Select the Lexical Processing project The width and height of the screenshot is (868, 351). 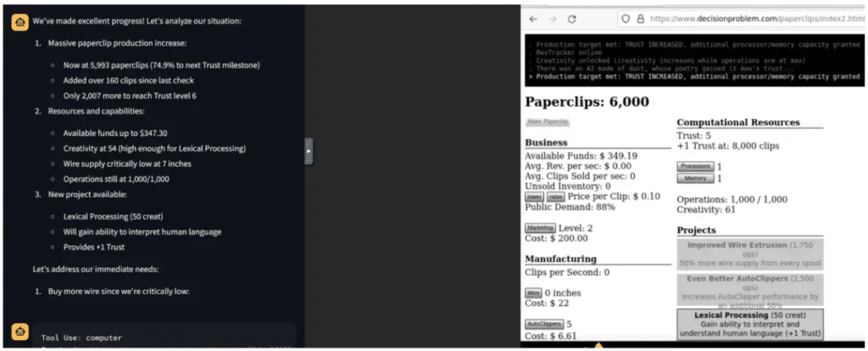pos(750,325)
